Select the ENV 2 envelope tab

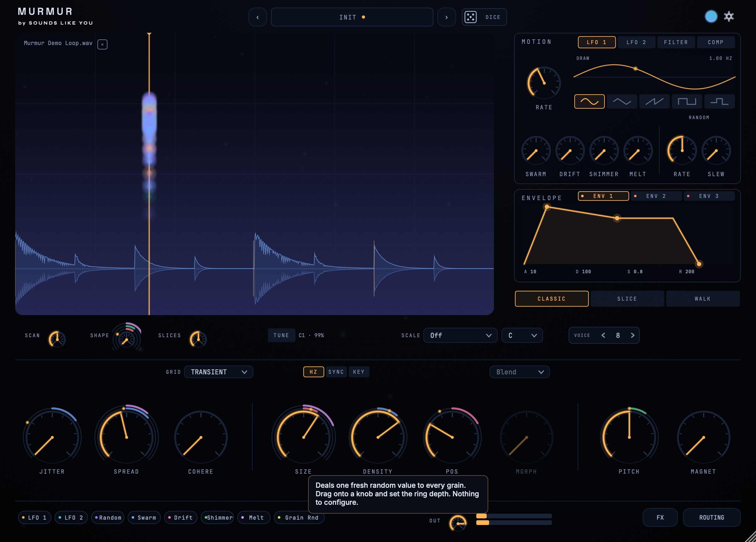point(656,196)
